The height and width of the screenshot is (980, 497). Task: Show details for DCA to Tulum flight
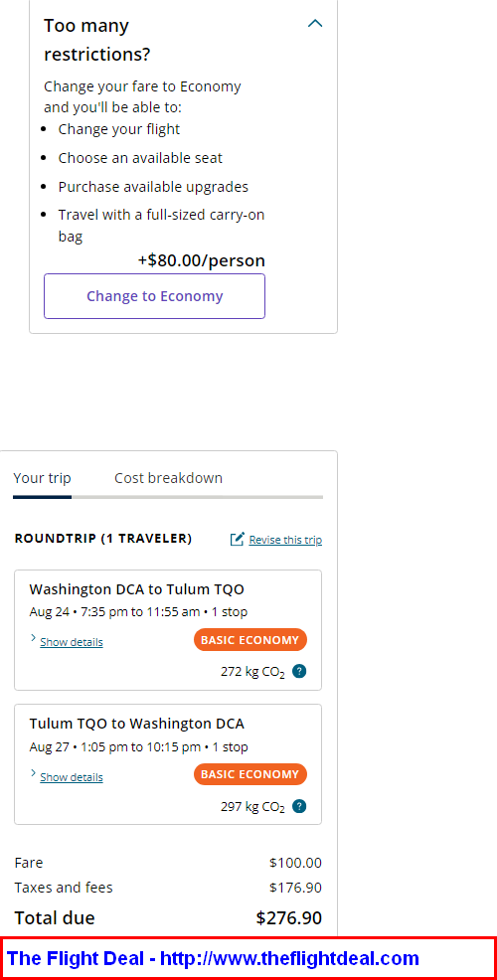[x=72, y=642]
